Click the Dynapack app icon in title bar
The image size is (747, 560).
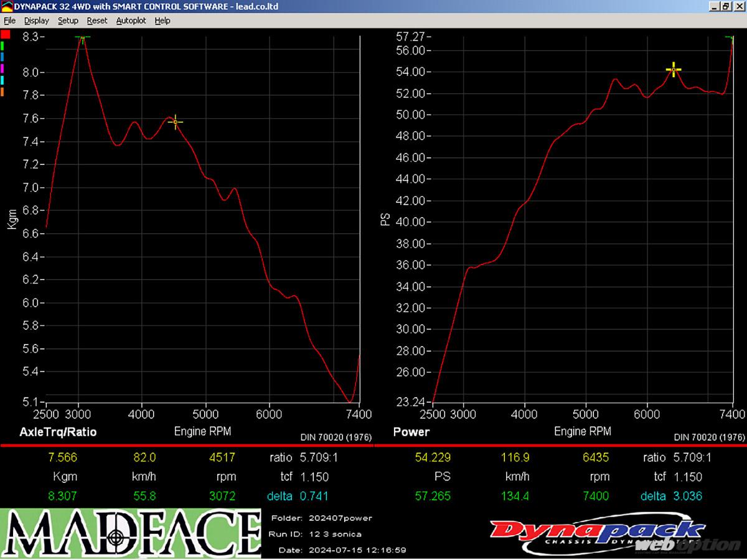coord(7,6)
